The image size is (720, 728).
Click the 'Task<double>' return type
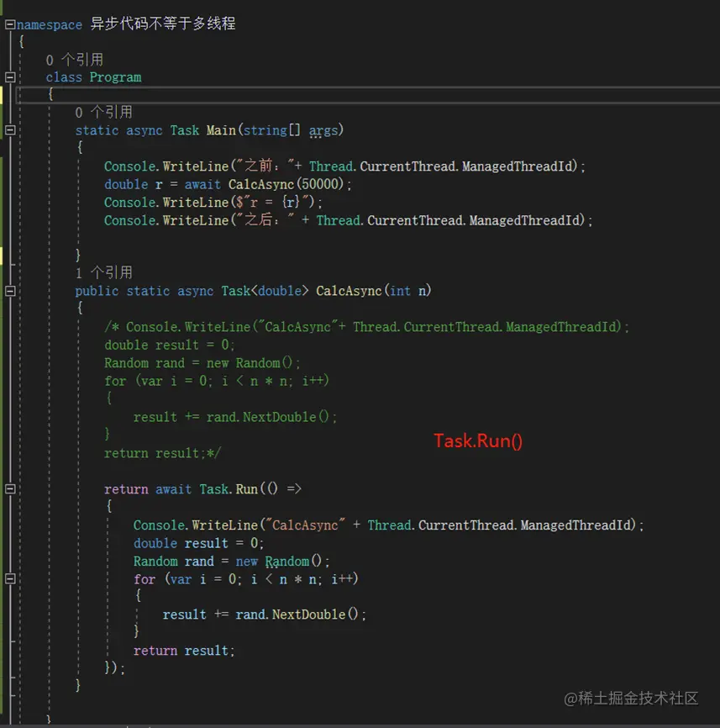[265, 291]
